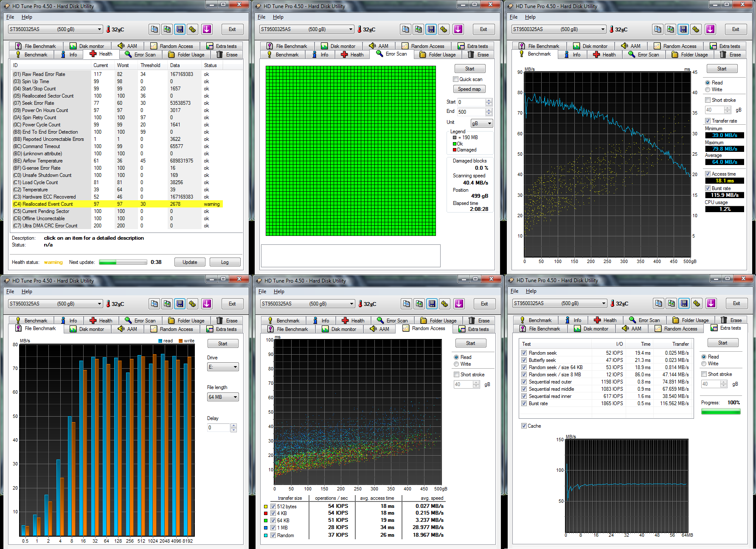Click the copy-text icon in the File Benchmark window

[x=155, y=304]
